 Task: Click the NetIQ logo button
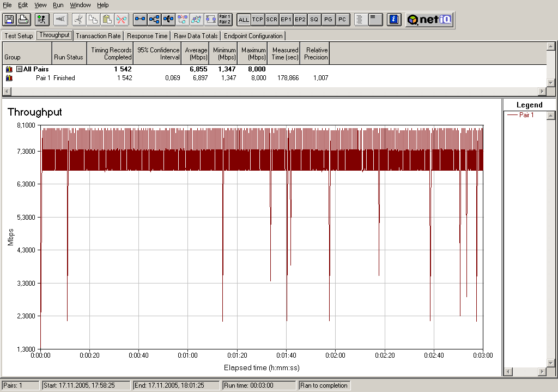coord(429,20)
